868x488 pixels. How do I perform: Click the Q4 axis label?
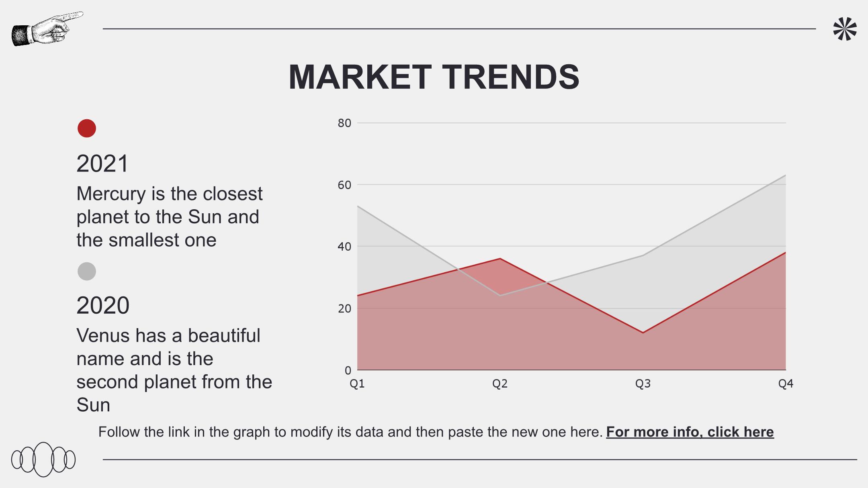(x=786, y=384)
